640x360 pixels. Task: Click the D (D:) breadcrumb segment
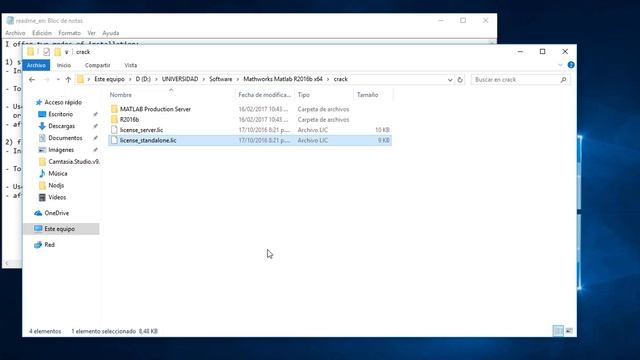pos(143,79)
